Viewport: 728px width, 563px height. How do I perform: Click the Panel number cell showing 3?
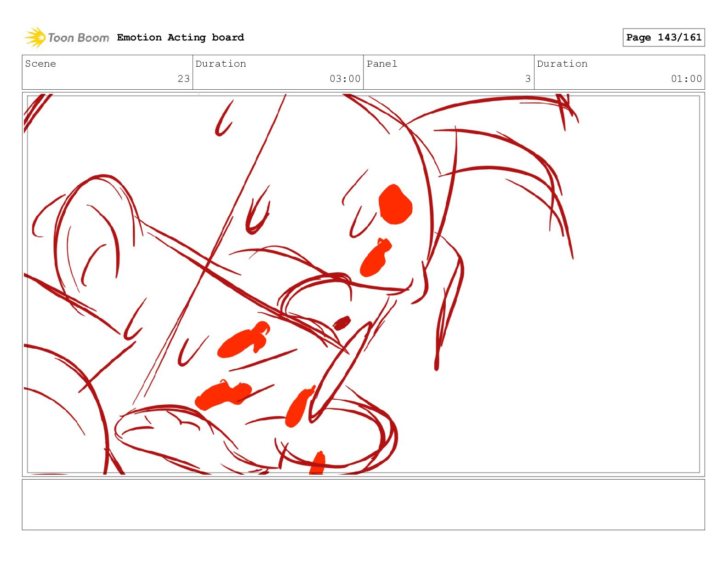pyautogui.click(x=449, y=72)
